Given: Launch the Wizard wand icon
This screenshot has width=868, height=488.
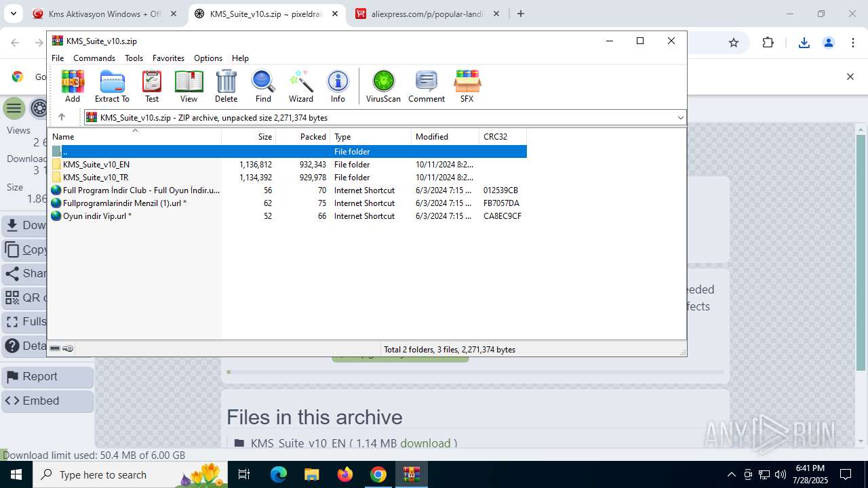Looking at the screenshot, I should click(300, 86).
